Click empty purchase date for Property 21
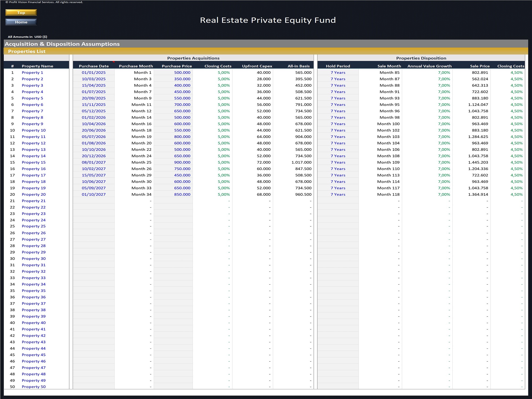Screen dimensions: 532x399 point(94,201)
